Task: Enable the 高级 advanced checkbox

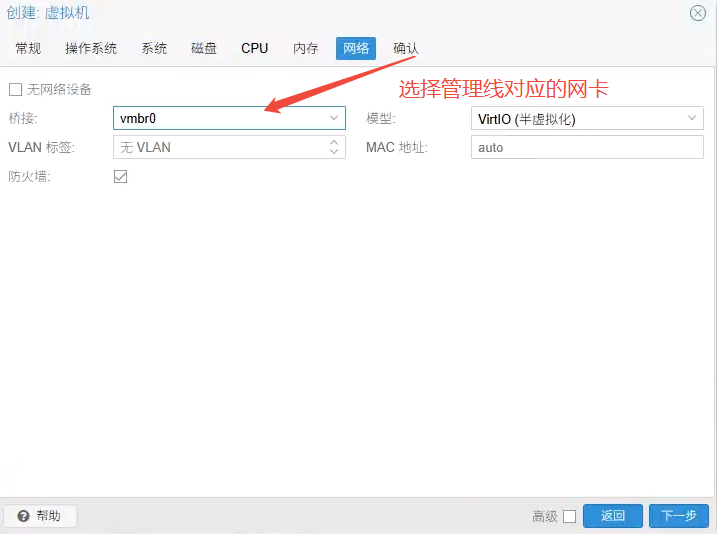Action: [x=569, y=516]
